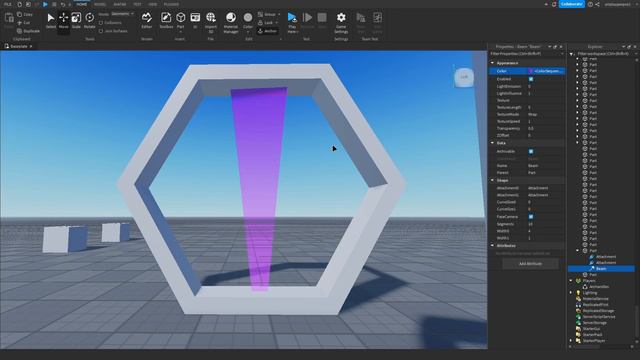Activate the Rotate tool
Image resolution: width=640 pixels, height=360 pixels.
tap(89, 20)
